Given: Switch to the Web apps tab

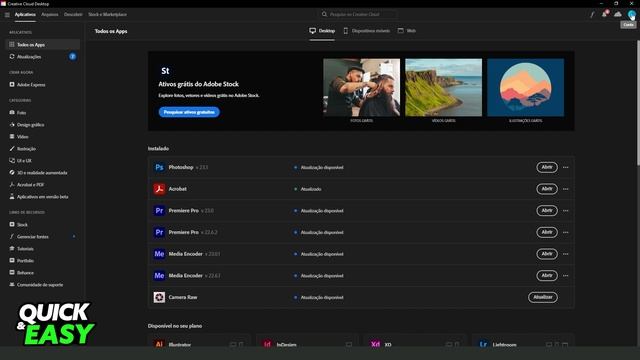Looking at the screenshot, I should 407,31.
